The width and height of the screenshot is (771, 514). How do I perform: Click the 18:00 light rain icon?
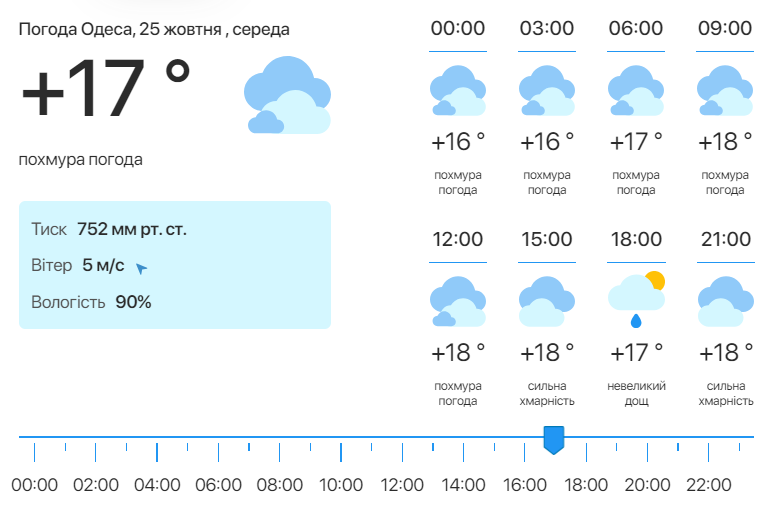pyautogui.click(x=636, y=300)
